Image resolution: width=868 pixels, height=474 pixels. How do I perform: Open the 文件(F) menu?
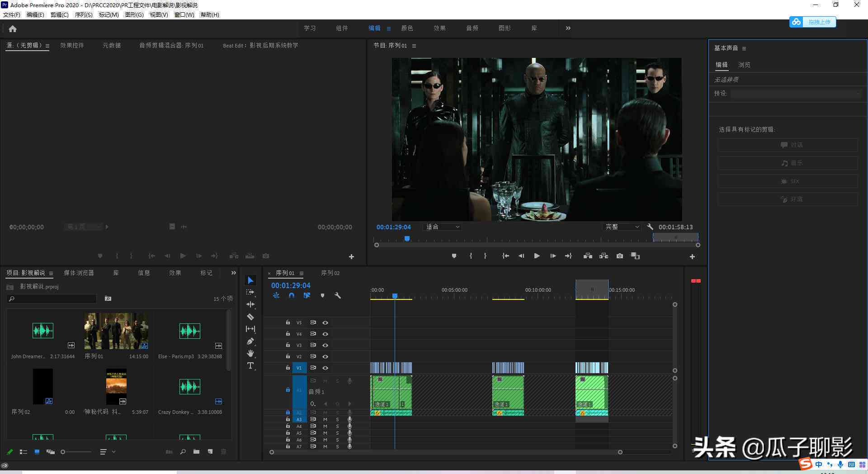[x=12, y=14]
